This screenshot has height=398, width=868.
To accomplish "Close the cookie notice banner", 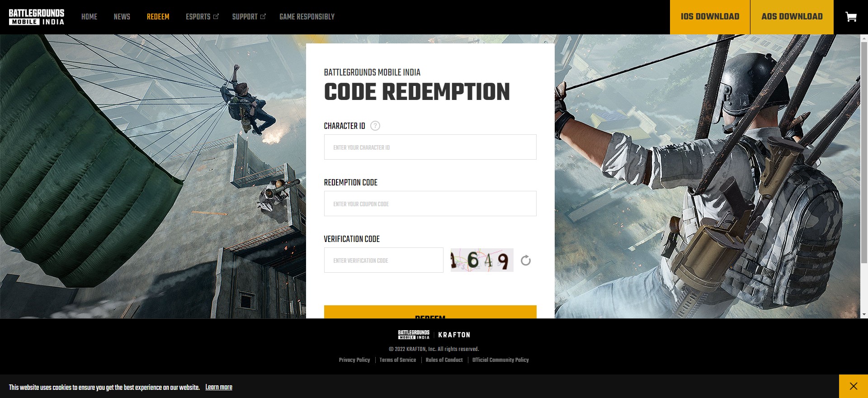I will [x=854, y=386].
